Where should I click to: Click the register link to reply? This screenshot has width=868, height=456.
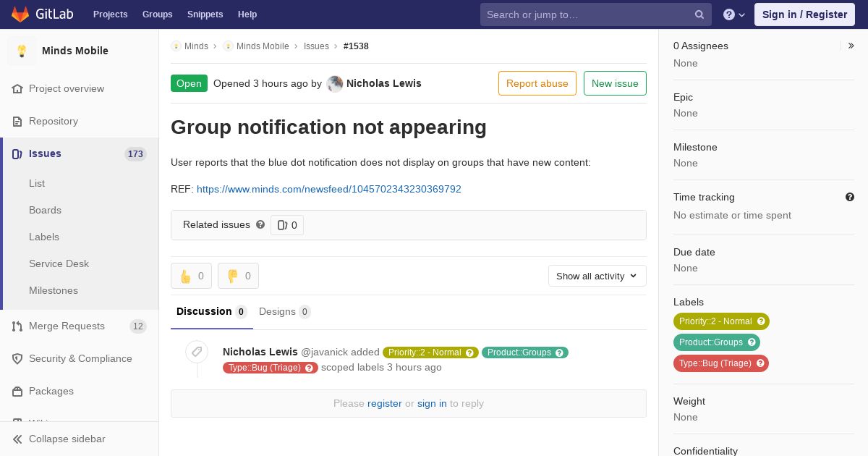point(384,403)
